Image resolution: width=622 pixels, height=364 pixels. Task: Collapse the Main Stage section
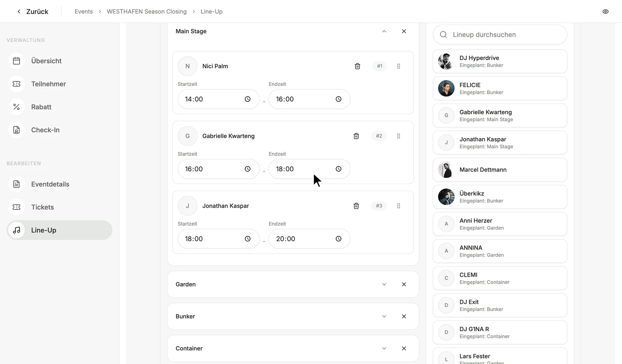[384, 31]
